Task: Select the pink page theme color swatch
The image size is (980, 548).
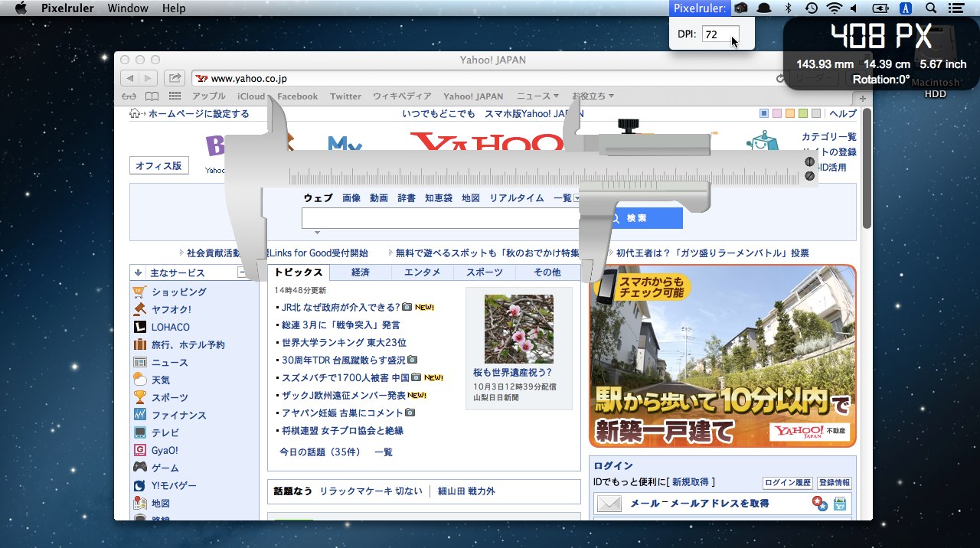Action: click(777, 114)
